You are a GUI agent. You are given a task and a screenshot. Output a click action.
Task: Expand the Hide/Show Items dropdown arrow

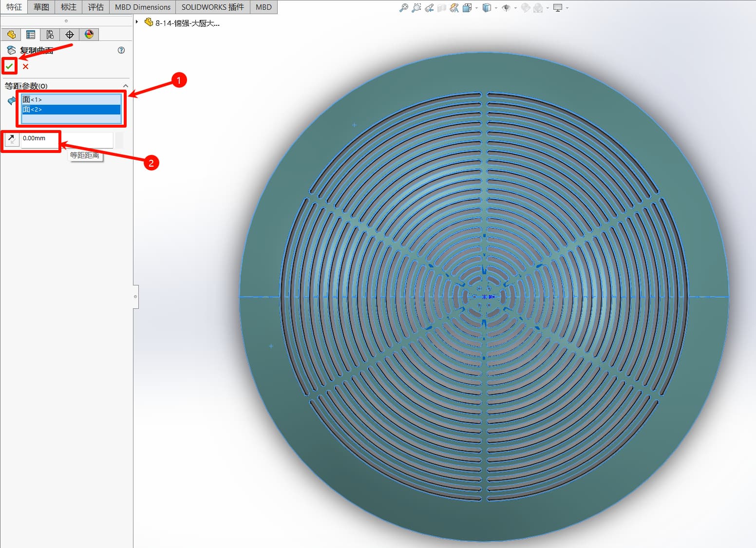point(515,8)
